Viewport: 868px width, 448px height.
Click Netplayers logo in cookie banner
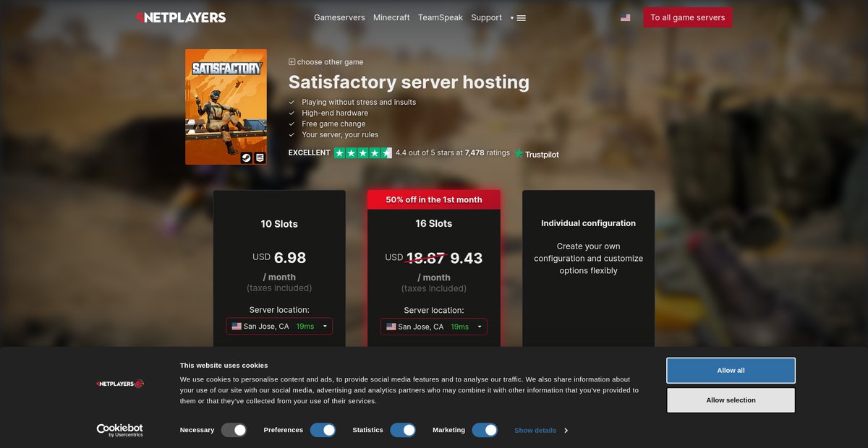[120, 384]
